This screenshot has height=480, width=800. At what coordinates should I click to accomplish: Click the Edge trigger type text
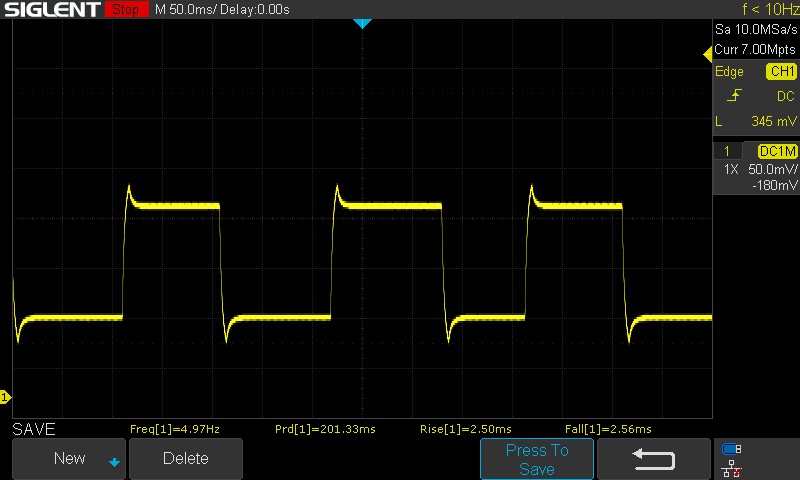click(x=729, y=71)
